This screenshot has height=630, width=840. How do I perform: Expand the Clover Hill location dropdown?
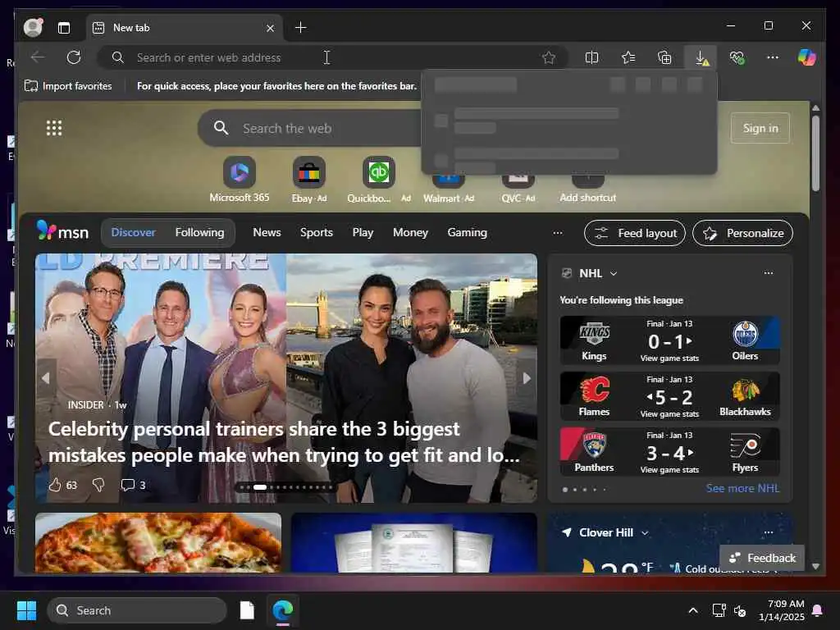coord(645,532)
